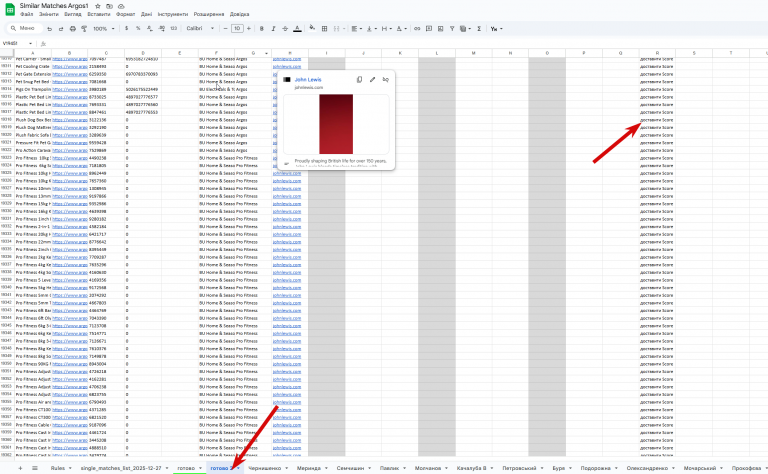Click the Google Sheets home logo
The image size is (768, 474).
tap(9, 9)
